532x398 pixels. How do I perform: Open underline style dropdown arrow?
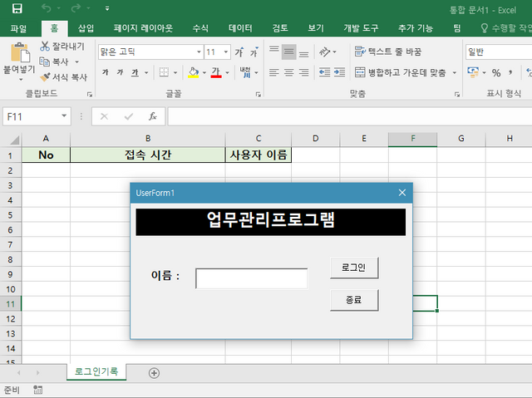coord(146,72)
